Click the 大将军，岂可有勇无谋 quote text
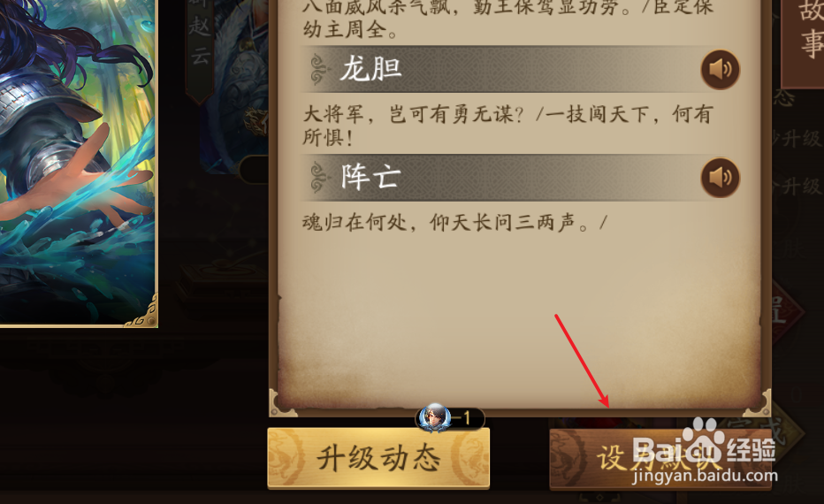Image resolution: width=824 pixels, height=504 pixels. click(x=414, y=114)
